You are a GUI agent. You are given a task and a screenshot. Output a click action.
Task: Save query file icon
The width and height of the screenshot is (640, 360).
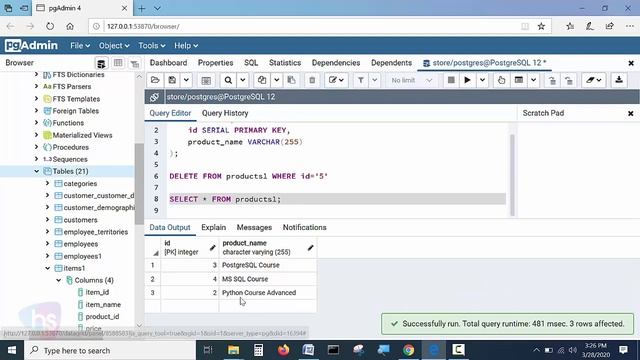(x=172, y=80)
